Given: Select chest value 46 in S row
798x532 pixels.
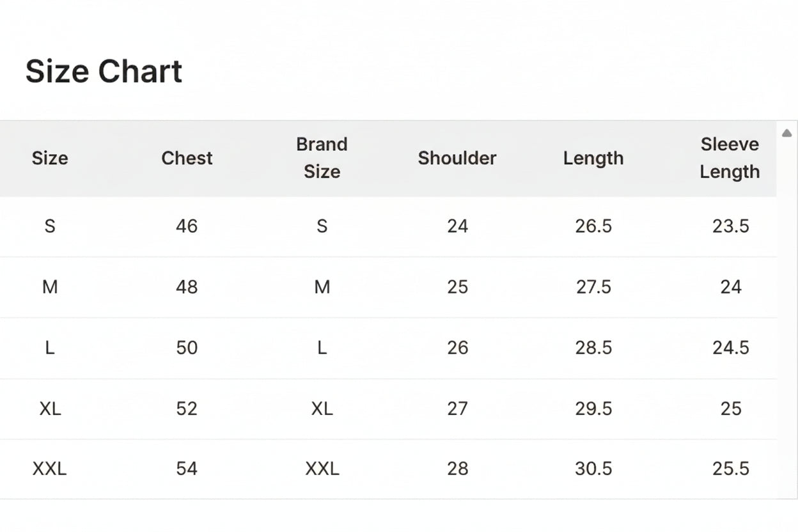Looking at the screenshot, I should 187,226.
